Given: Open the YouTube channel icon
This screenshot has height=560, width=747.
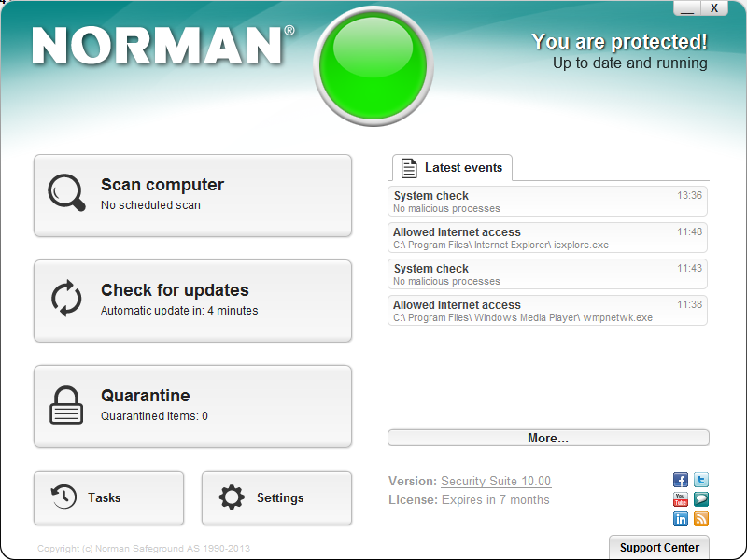Looking at the screenshot, I should 681,499.
